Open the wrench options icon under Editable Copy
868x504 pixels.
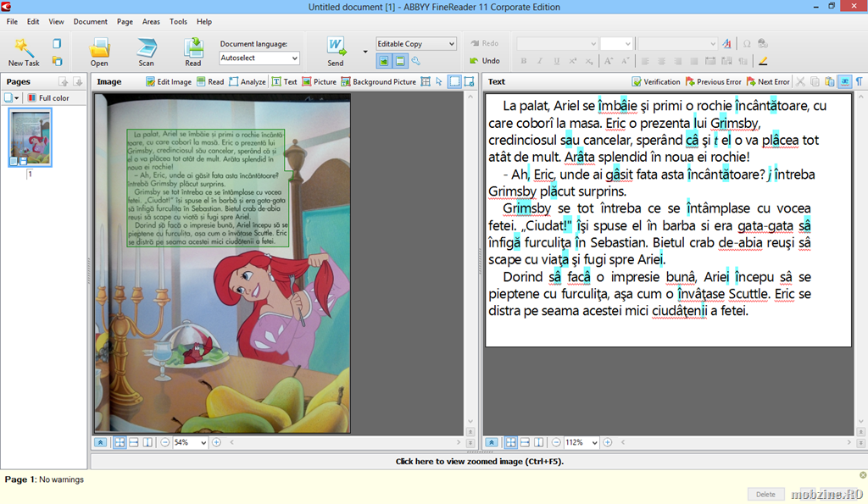415,61
